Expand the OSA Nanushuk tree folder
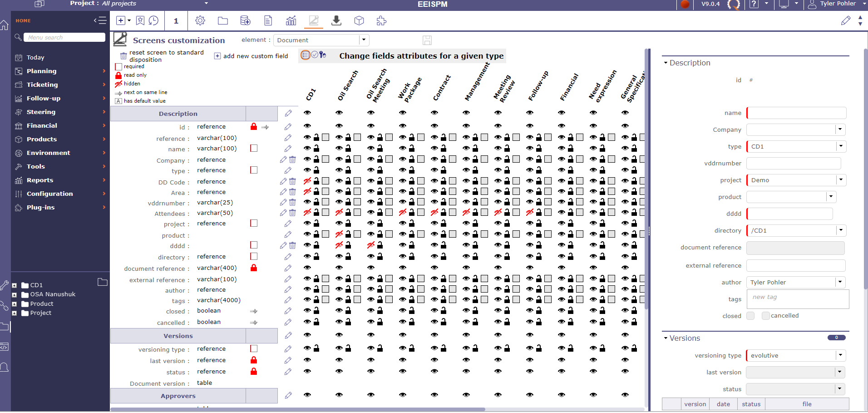 15,294
